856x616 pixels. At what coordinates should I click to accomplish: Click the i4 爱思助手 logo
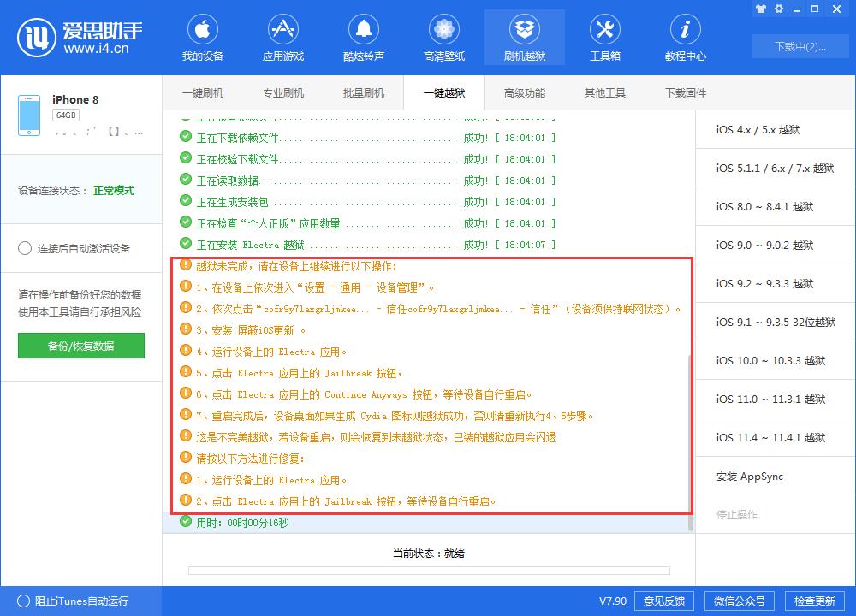click(80, 38)
